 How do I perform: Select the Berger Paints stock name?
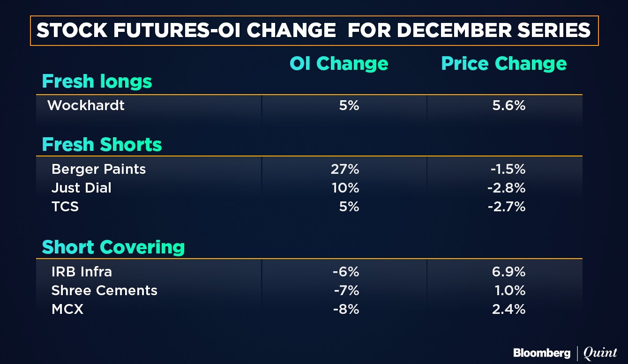coord(98,169)
